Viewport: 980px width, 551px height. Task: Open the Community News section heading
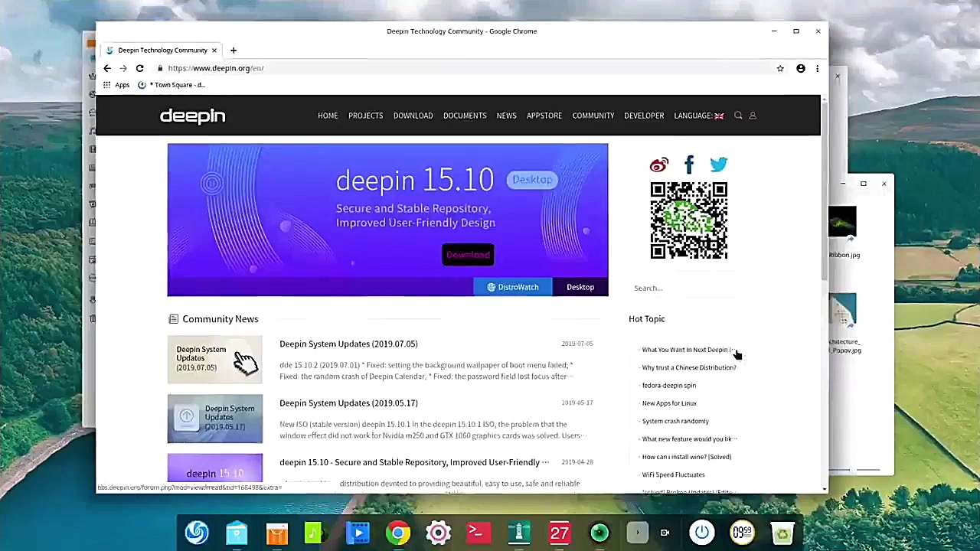[220, 319]
